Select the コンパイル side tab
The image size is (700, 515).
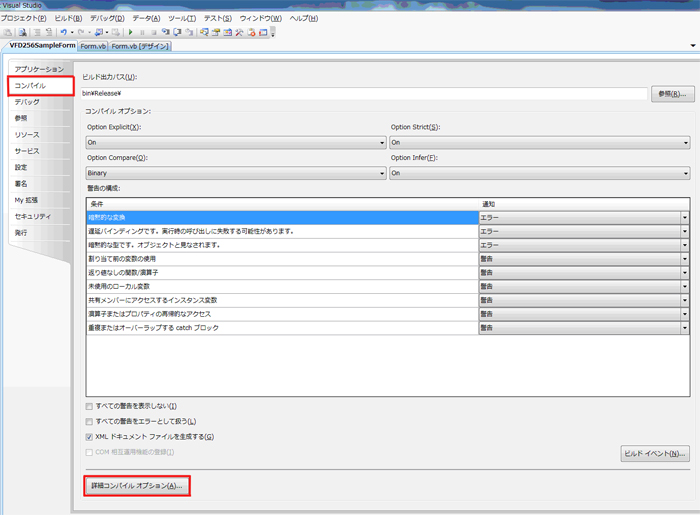click(40, 86)
